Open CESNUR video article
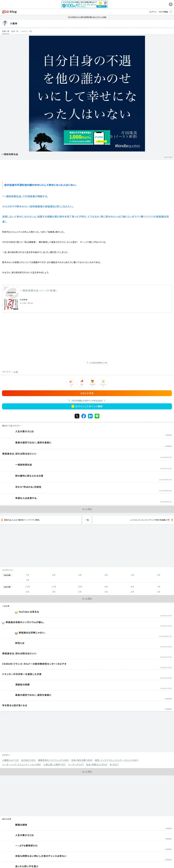This screenshot has width=174, height=868. [x=34, y=664]
